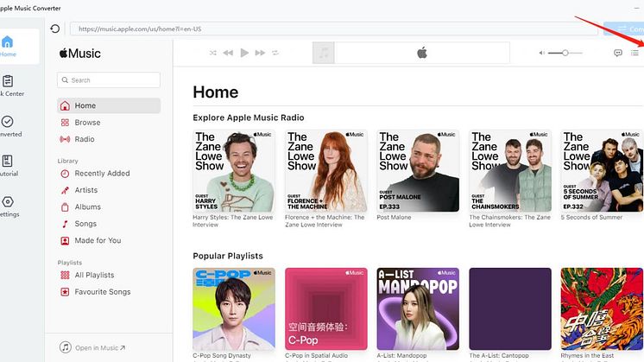Click the URL address field

coord(333,29)
